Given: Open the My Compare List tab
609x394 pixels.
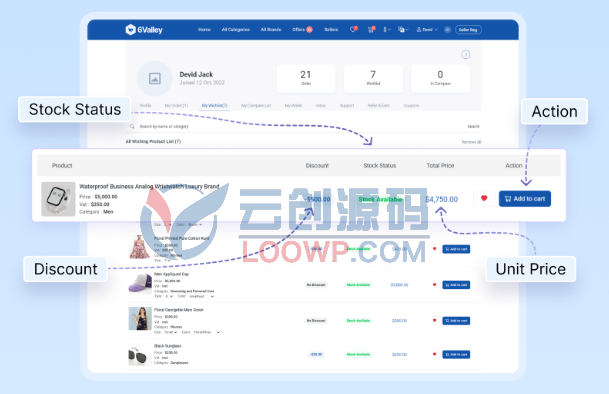Looking at the screenshot, I should click(256, 106).
